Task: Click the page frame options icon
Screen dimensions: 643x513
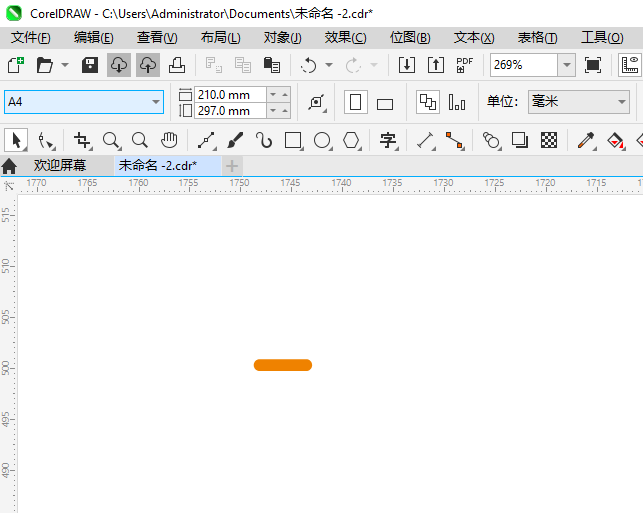Action: coord(317,103)
